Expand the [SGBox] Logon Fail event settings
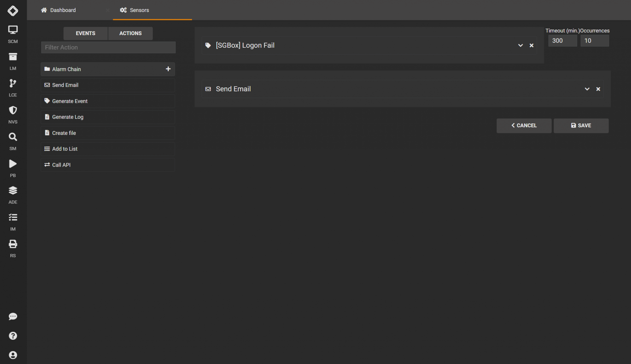This screenshot has height=364, width=631. pyautogui.click(x=520, y=45)
